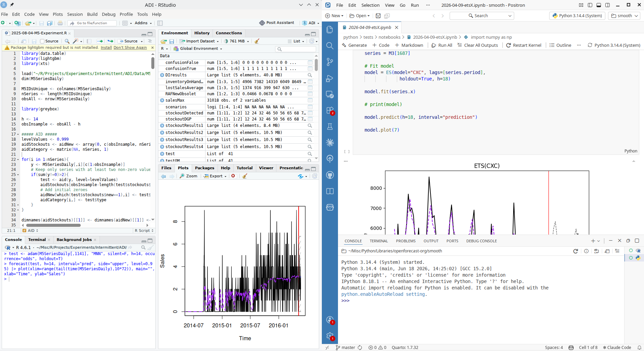The height and width of the screenshot is (351, 644).
Task: Switch to History tab in RStudio
Action: point(202,33)
